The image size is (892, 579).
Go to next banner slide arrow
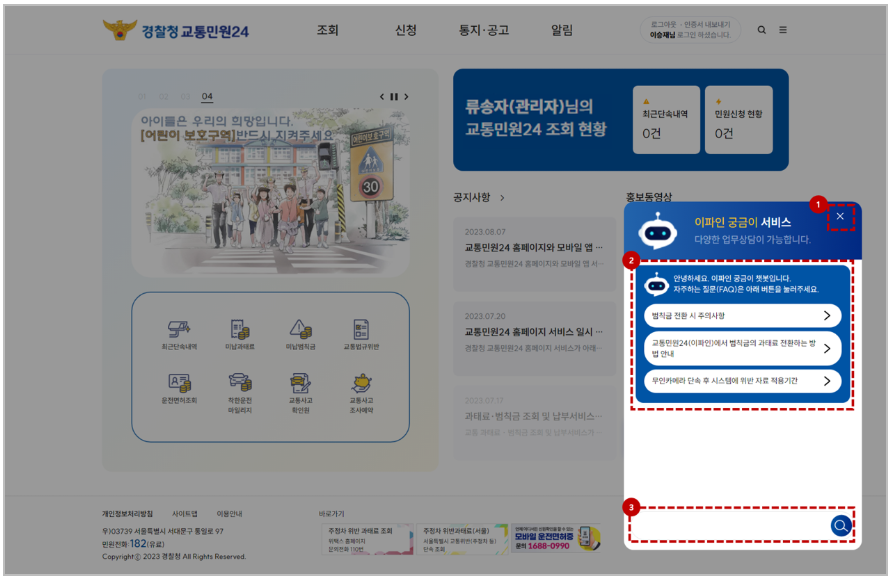[406, 97]
